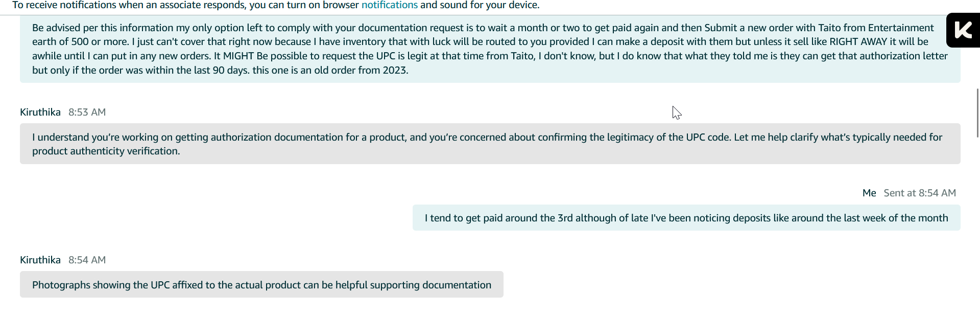Click my message about getting paid the 3rd

coord(686,218)
